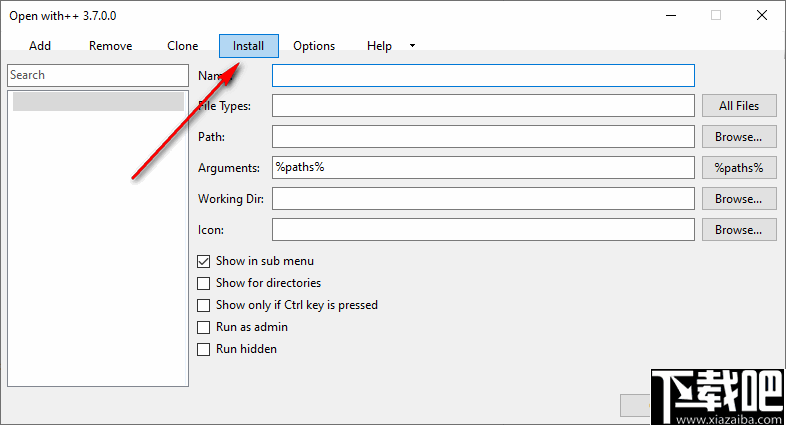786x425 pixels.
Task: Tick the Run hidden checkbox
Action: pyautogui.click(x=204, y=349)
